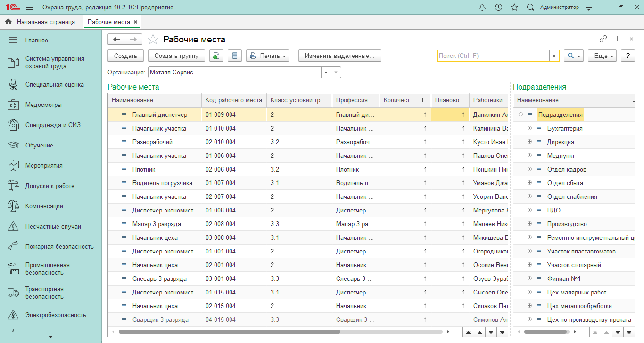Open Организация field dropdown arrow
The image size is (644, 343).
pos(326,73)
